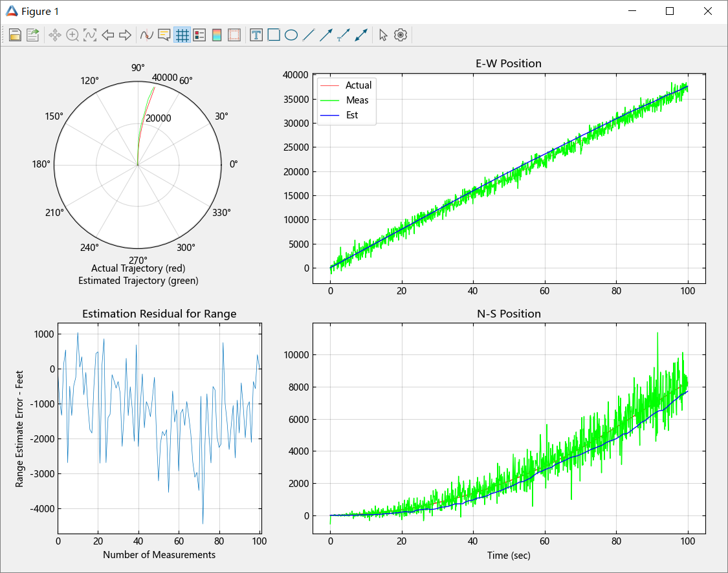The height and width of the screenshot is (573, 728).
Task: Pick the double-headed arrow tool
Action: pos(362,36)
